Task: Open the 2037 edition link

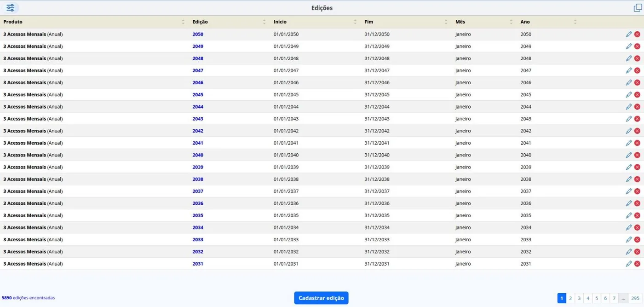Action: pyautogui.click(x=198, y=191)
